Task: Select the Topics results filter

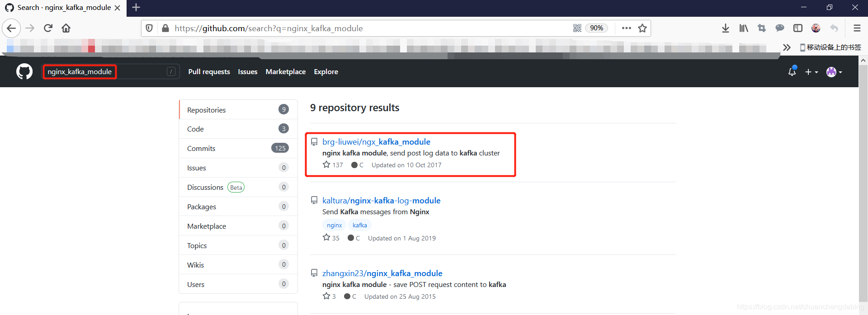Action: [x=238, y=245]
